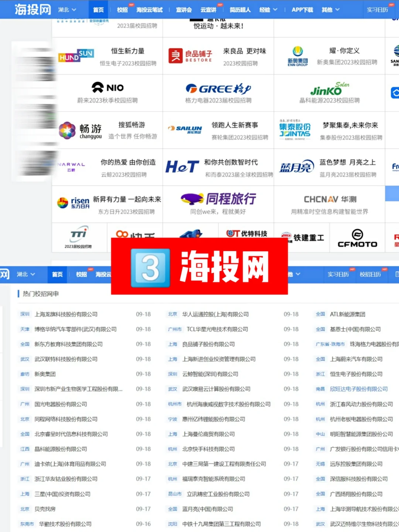Screen dimensions: 399x532
Task: Click the CHCNAV 华测 logo
Action: [x=330, y=199]
